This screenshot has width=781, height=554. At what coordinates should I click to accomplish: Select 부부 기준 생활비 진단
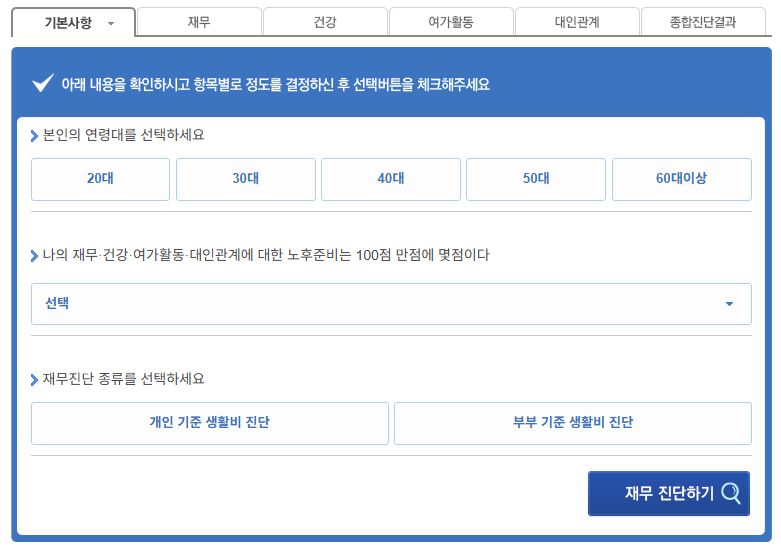[x=573, y=423]
